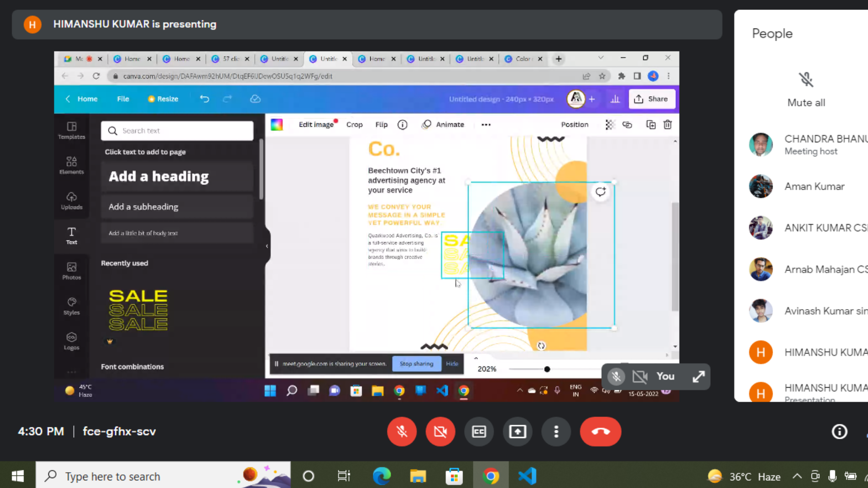Open the Text panel in Canva sidebar
The width and height of the screenshot is (868, 488).
(x=71, y=235)
